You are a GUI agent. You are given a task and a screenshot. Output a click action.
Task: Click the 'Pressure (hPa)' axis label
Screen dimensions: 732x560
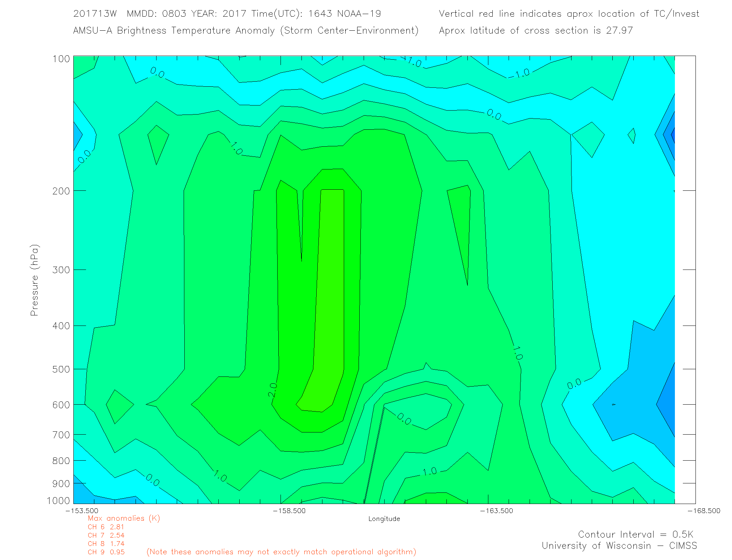(x=34, y=280)
